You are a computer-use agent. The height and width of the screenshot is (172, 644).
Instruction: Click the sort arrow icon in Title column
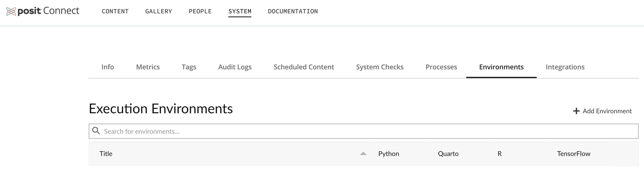click(363, 153)
